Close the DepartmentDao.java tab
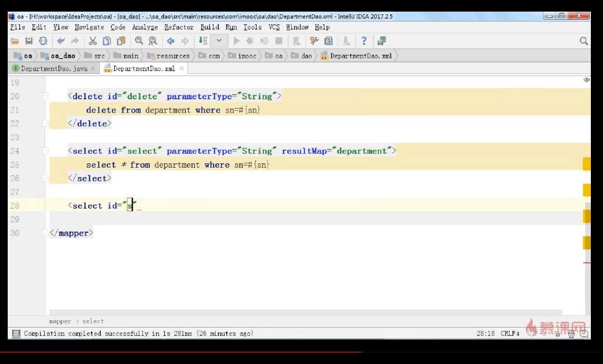603x364 pixels. [x=93, y=68]
